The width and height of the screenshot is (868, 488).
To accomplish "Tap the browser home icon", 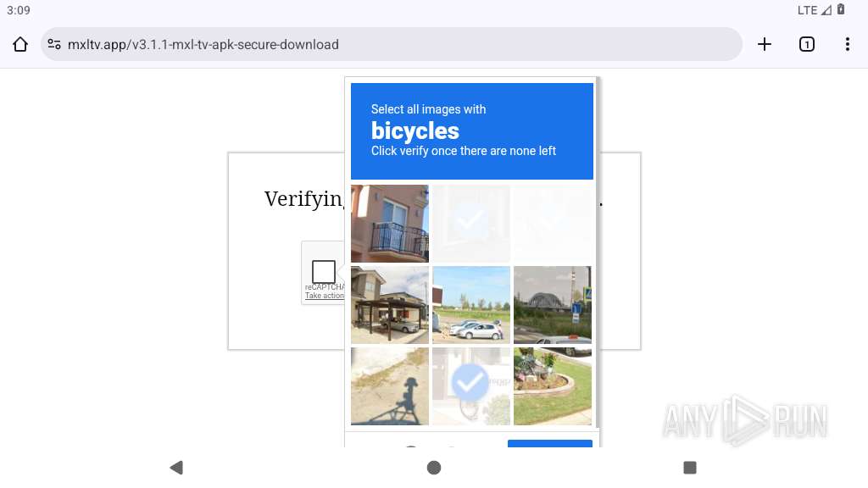I will pos(20,44).
